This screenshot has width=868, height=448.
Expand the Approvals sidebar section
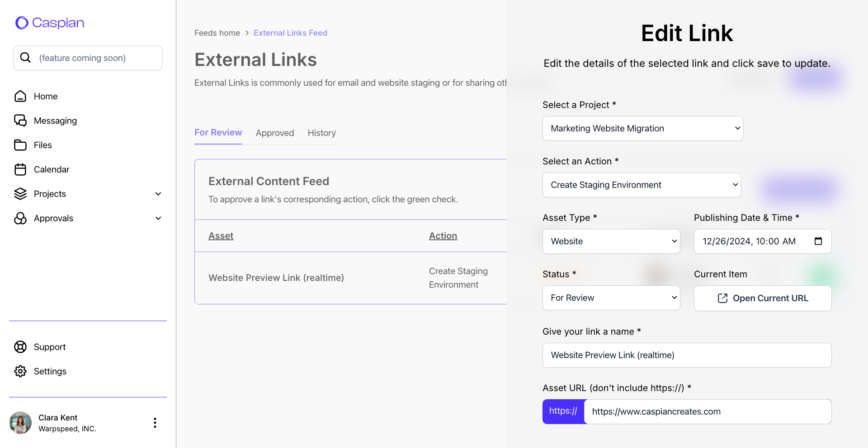tap(158, 218)
